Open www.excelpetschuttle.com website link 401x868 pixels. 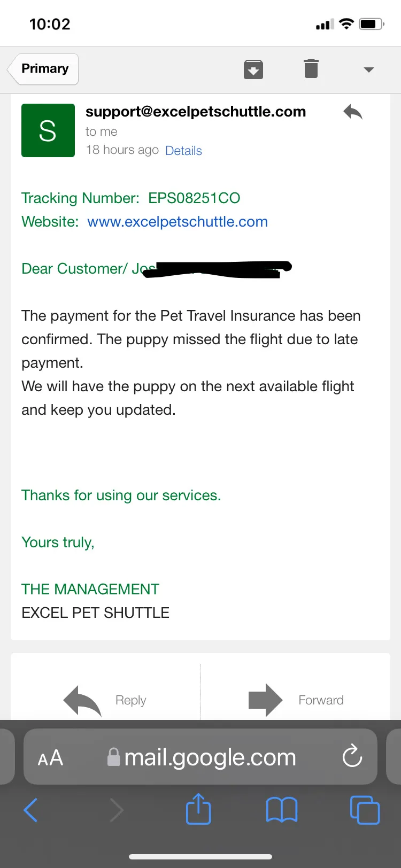[x=178, y=222]
